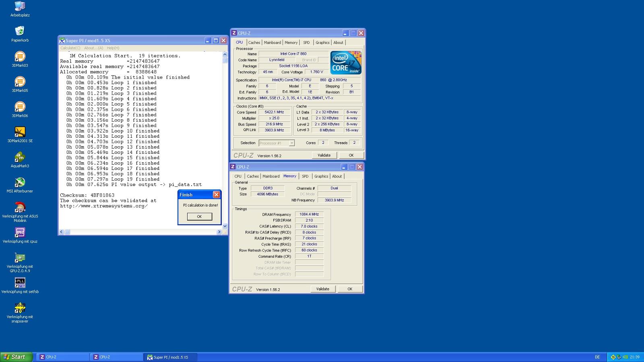Switch to first CPU-Z taskbar button
This screenshot has height=362, width=644.
coord(63,357)
